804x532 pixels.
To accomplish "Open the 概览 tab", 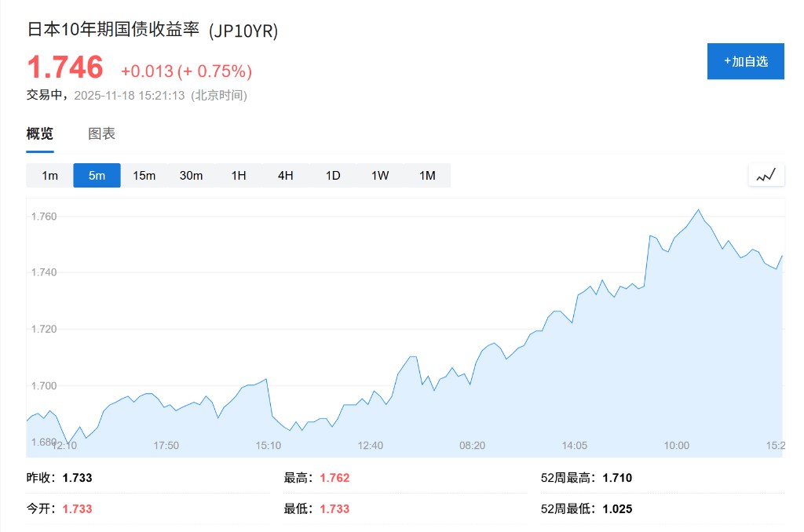I will (40, 133).
